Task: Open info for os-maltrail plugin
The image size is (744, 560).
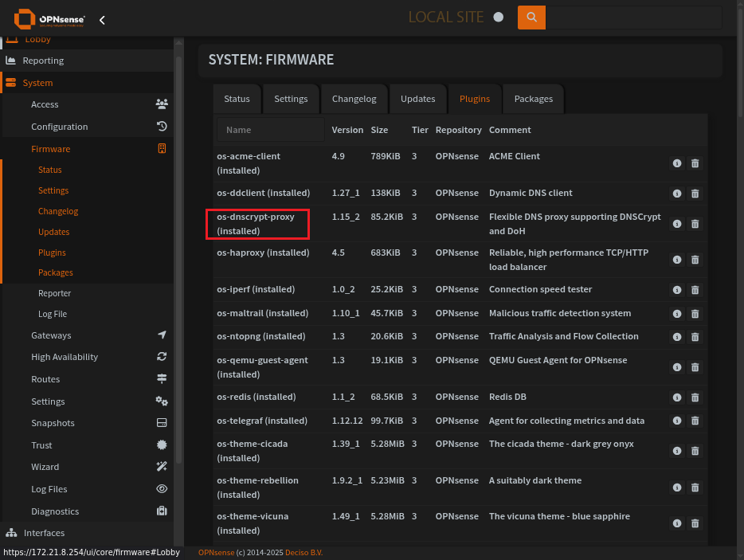Action: 677,314
